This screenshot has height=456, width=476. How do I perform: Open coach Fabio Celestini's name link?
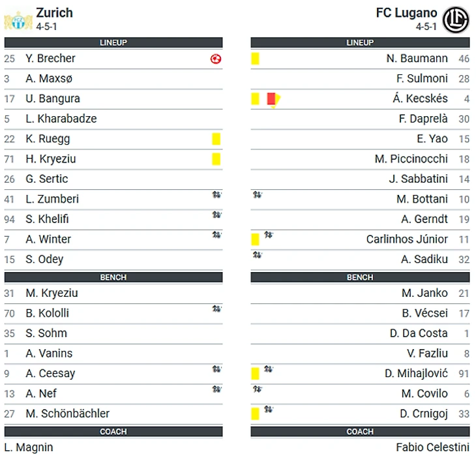[x=432, y=447]
